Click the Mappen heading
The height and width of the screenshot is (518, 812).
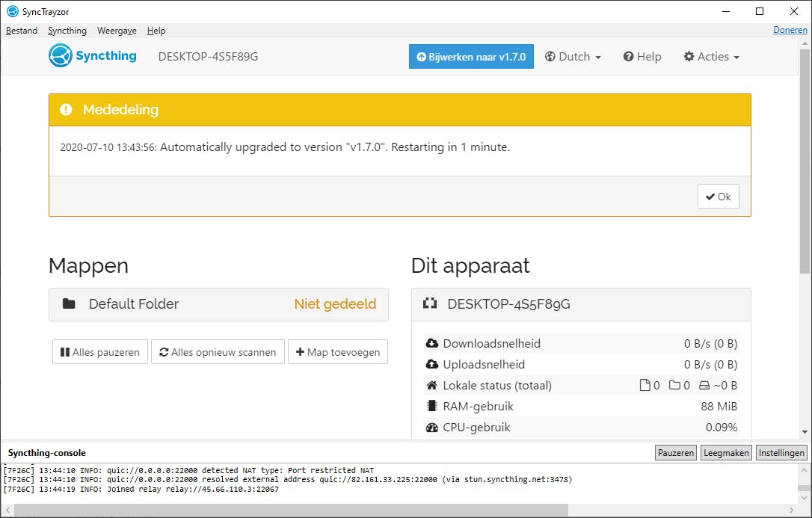coord(88,265)
